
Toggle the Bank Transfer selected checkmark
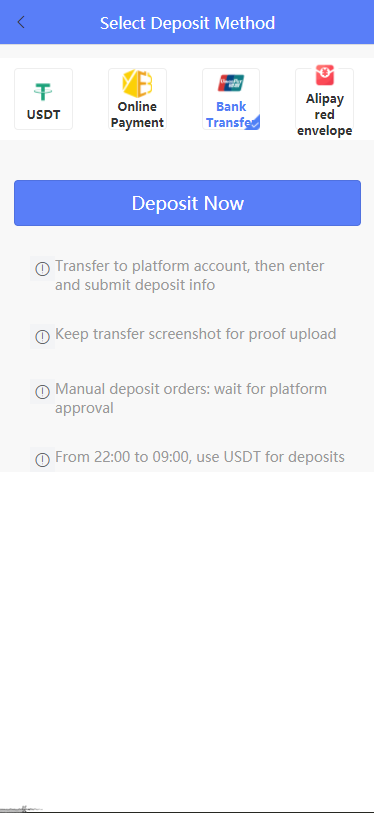[252, 122]
